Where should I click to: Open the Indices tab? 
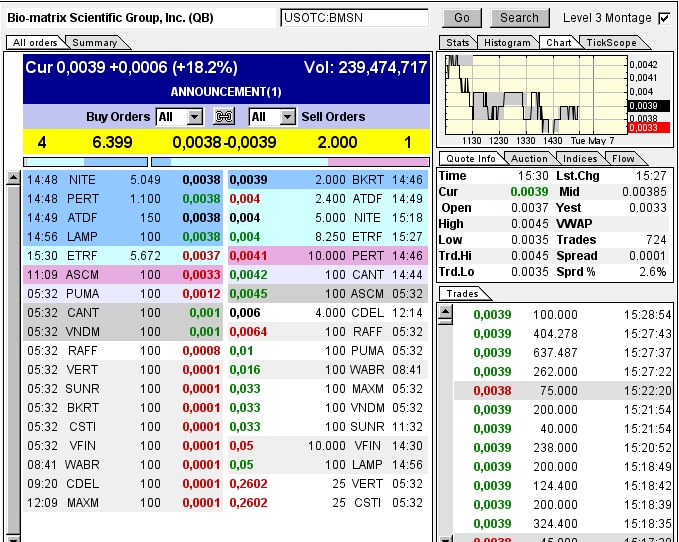[x=580, y=158]
